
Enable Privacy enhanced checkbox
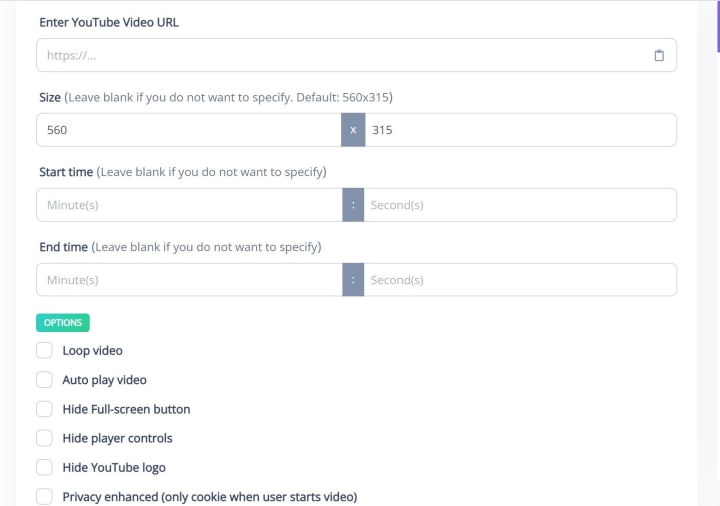[44, 496]
